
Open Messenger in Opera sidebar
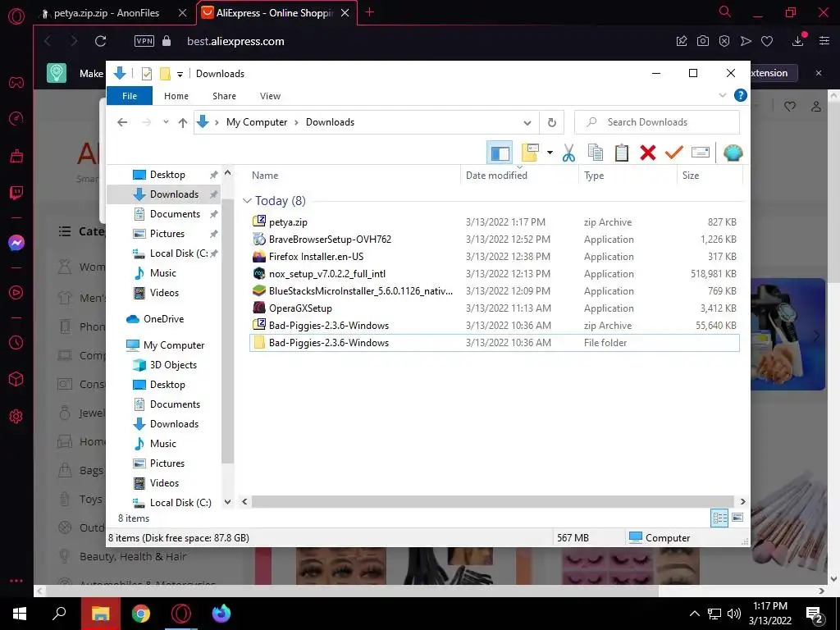16,243
